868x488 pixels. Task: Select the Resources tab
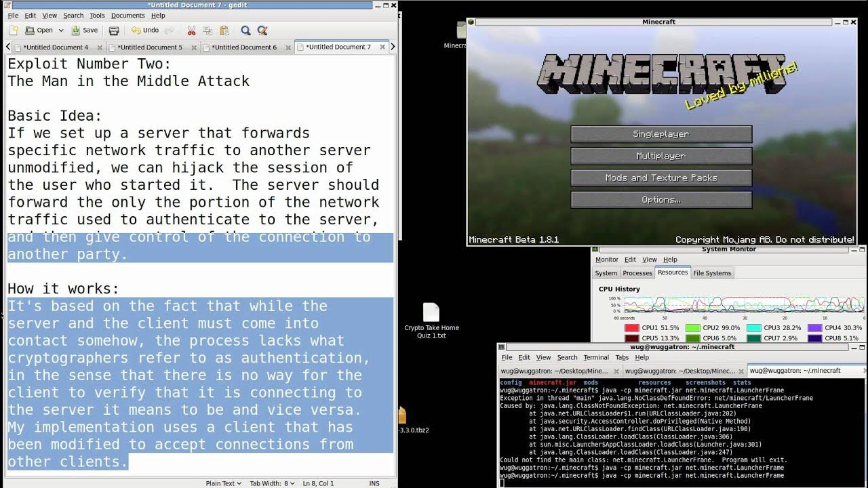pos(673,272)
